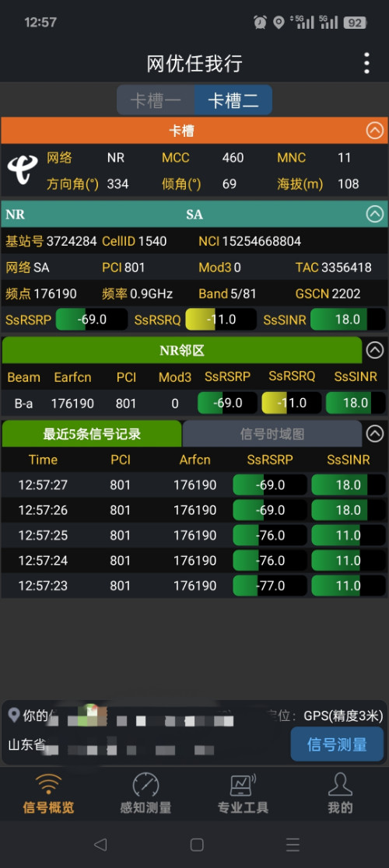Select the 12:57:27 signal record row
389x868 pixels.
(194, 485)
